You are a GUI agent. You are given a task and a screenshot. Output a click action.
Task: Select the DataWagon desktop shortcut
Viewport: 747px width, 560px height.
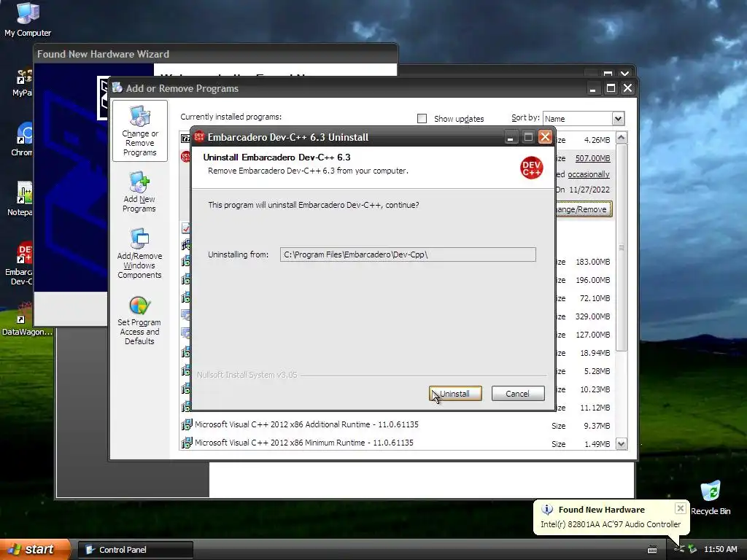(x=26, y=319)
